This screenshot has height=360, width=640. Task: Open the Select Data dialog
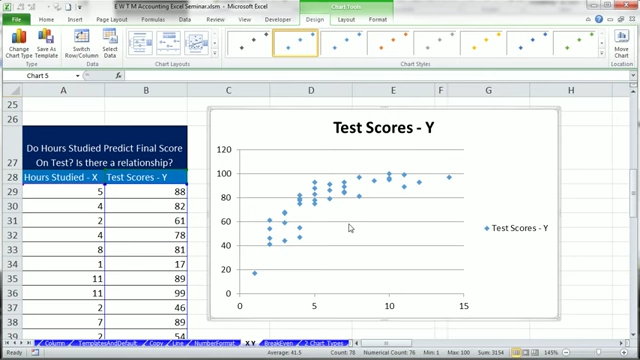(110, 43)
